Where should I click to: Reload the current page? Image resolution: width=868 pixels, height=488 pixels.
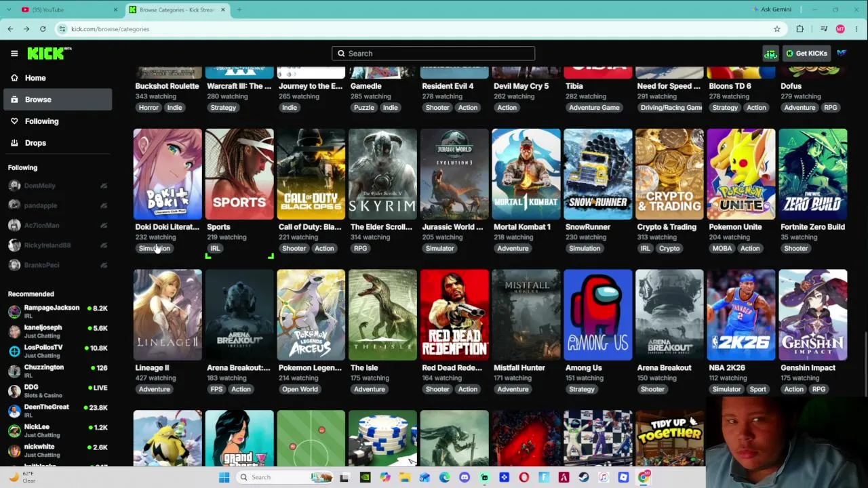click(43, 29)
